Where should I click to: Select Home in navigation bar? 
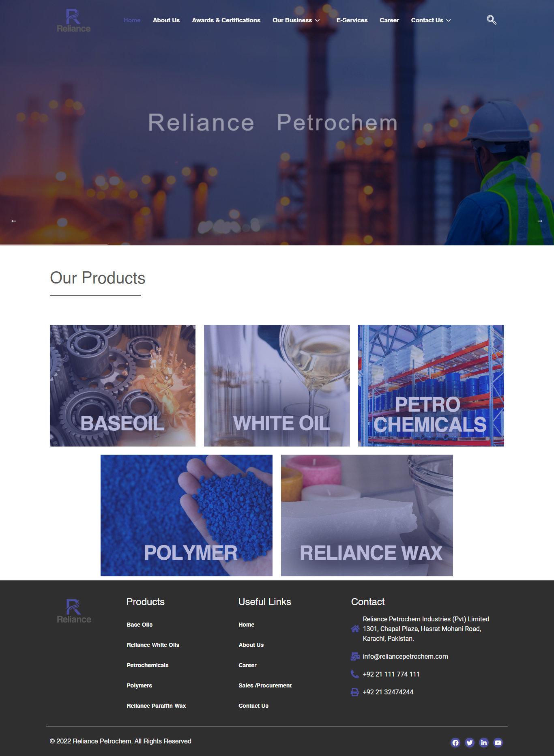[x=132, y=20]
